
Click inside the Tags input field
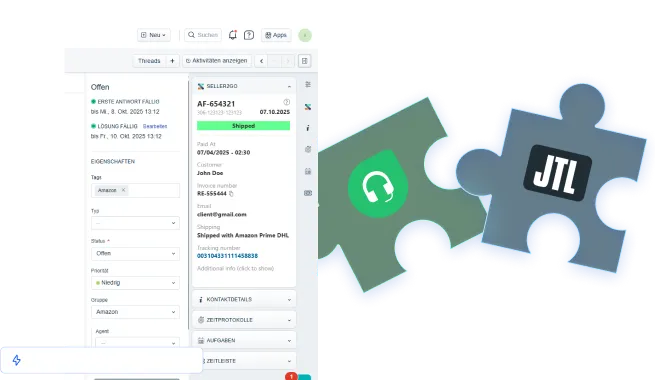click(135, 190)
